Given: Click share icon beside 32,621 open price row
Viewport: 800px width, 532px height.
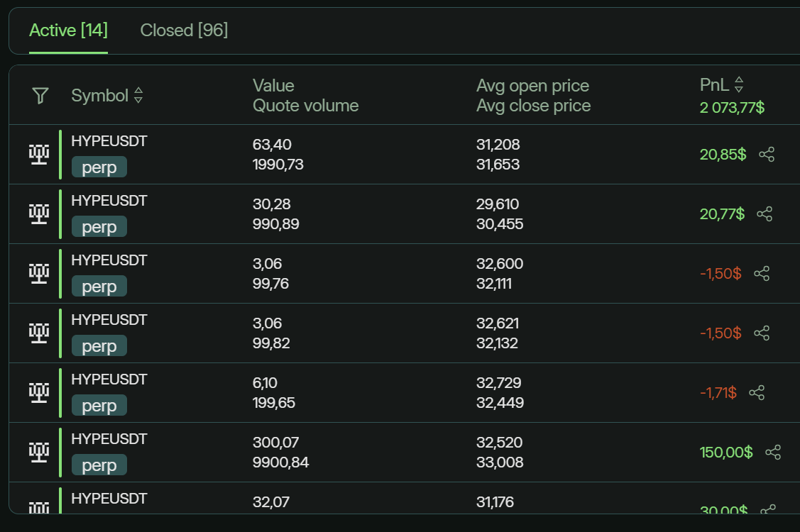Looking at the screenshot, I should pyautogui.click(x=762, y=333).
